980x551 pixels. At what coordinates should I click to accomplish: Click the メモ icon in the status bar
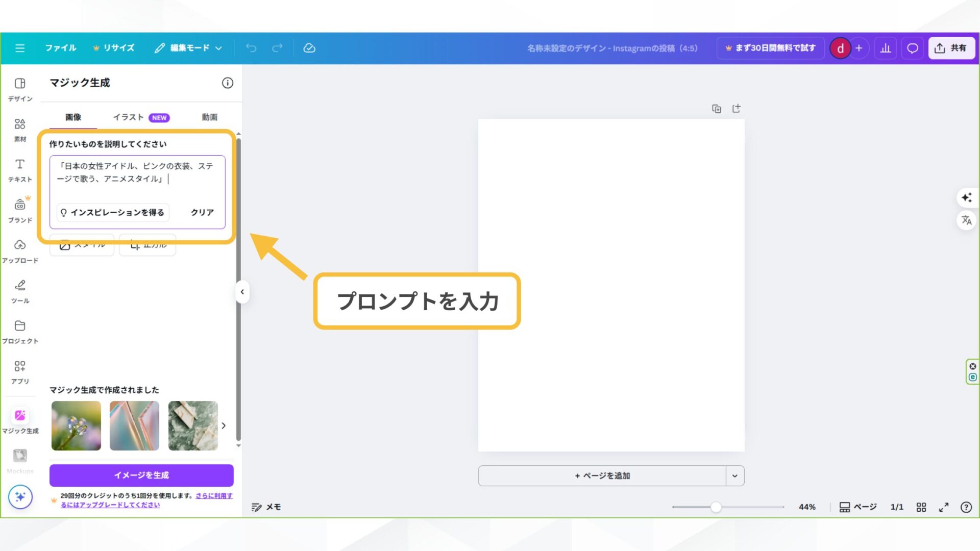click(x=256, y=507)
